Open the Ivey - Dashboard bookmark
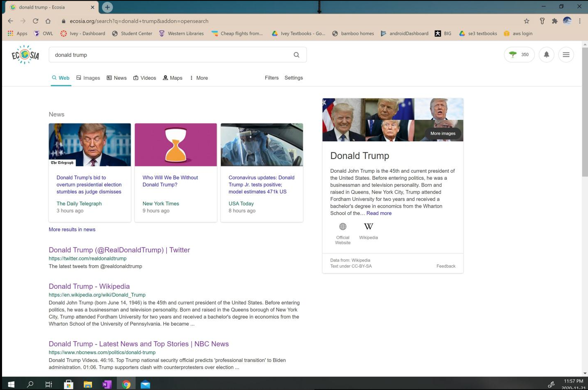The width and height of the screenshot is (588, 390). pyautogui.click(x=83, y=33)
